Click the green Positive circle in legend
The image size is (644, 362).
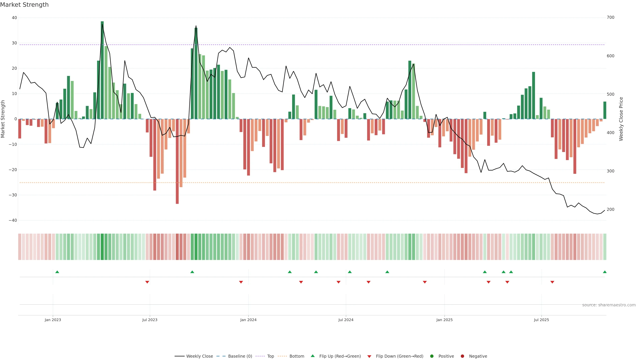432,356
